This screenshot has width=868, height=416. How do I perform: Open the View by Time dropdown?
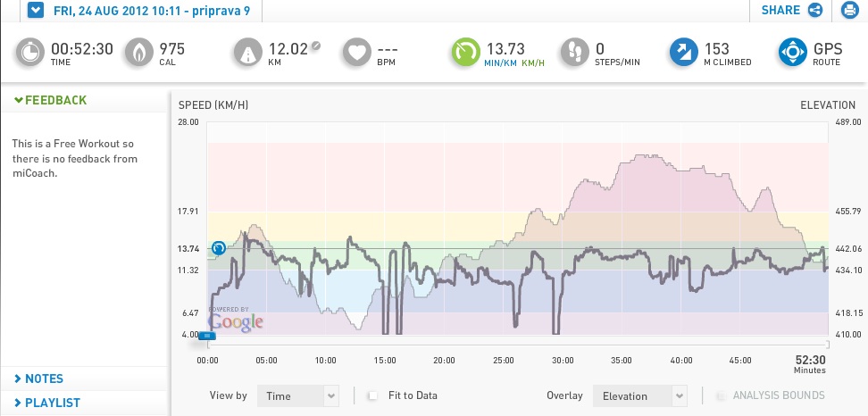[x=298, y=396]
